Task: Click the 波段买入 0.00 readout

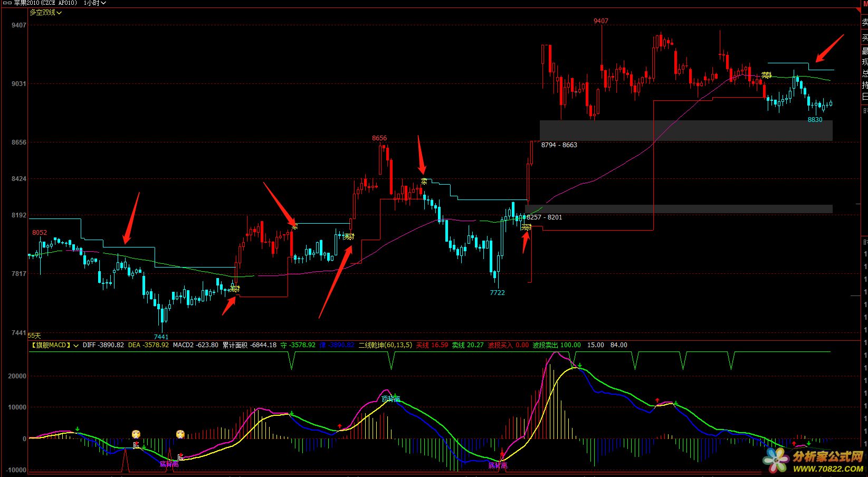Action: click(508, 345)
